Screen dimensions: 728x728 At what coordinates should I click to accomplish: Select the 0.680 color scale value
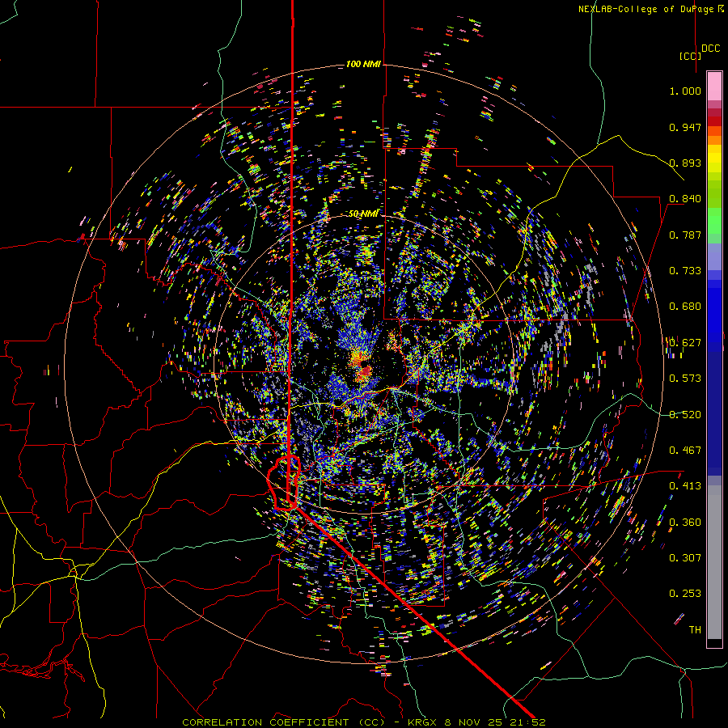pos(685,307)
